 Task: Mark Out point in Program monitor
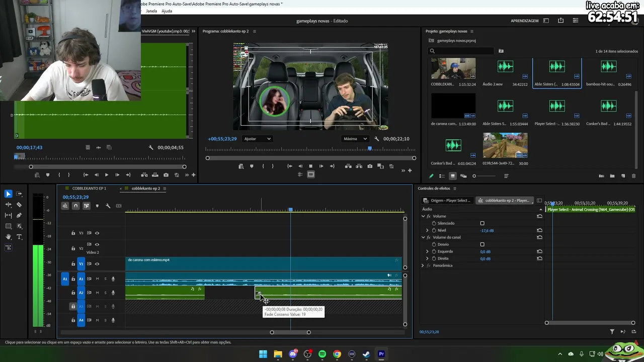point(273,166)
